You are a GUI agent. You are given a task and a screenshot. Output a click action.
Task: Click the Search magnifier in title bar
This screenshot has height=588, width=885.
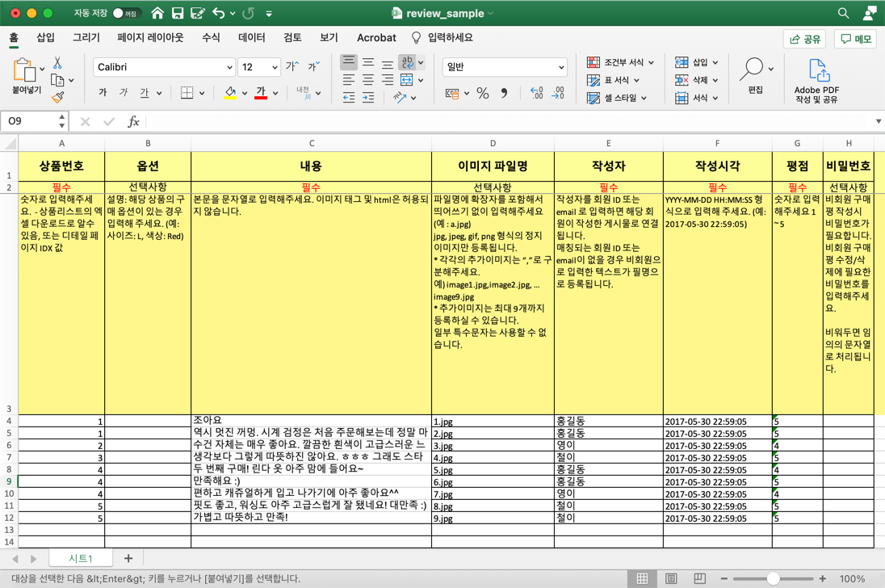[843, 13]
